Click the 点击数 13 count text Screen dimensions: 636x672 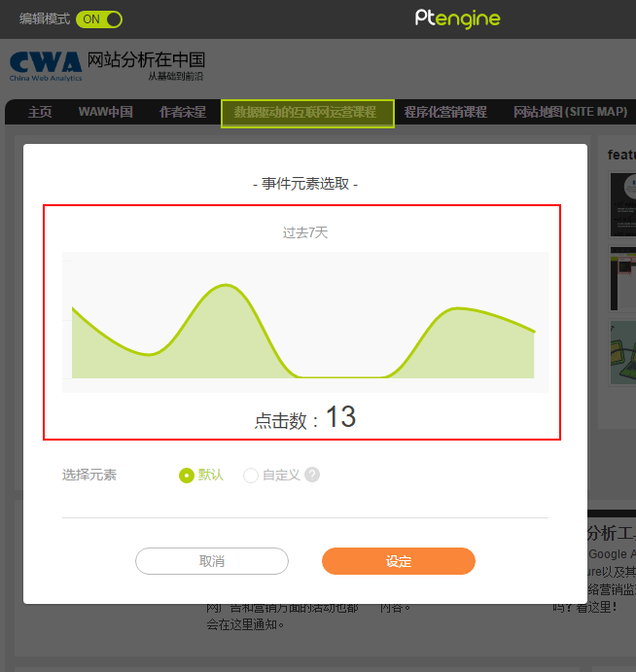[x=305, y=418]
